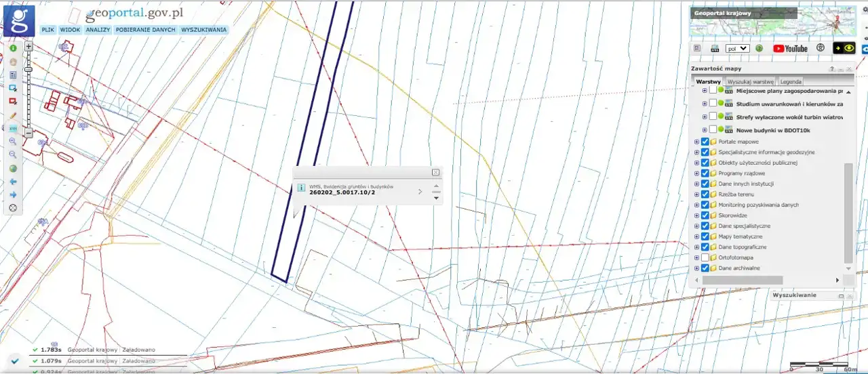Image resolution: width=868 pixels, height=374 pixels.
Task: Open the POBIERANIE DANYCH menu
Action: (145, 30)
